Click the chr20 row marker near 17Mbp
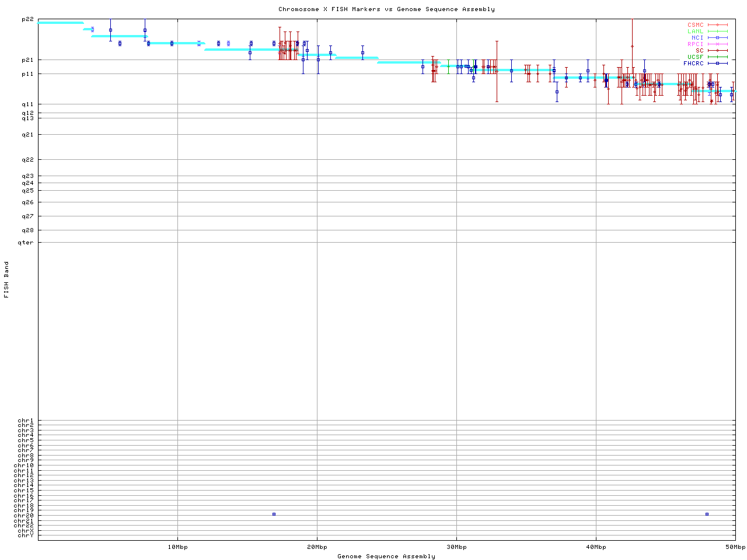 tap(274, 514)
